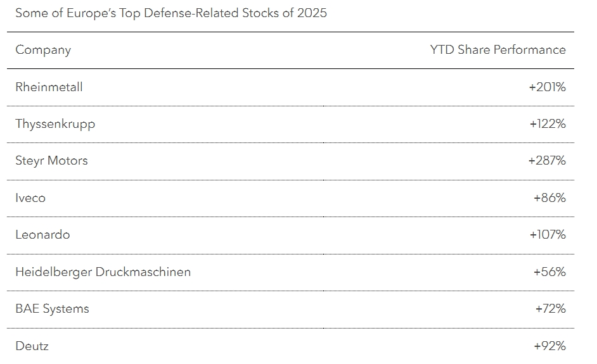This screenshot has height=364, width=597.
Task: Click the year 2025 in the title
Action: click(312, 13)
